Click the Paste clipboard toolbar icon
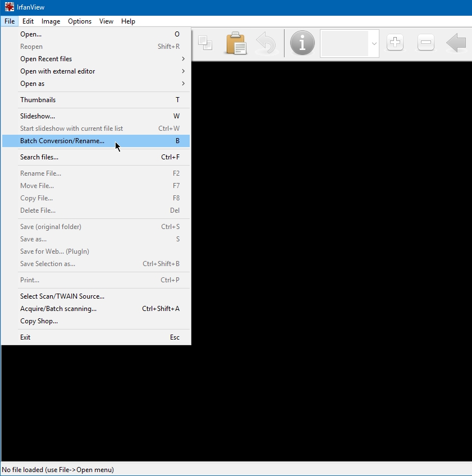The width and height of the screenshot is (472, 476). pyautogui.click(x=236, y=43)
